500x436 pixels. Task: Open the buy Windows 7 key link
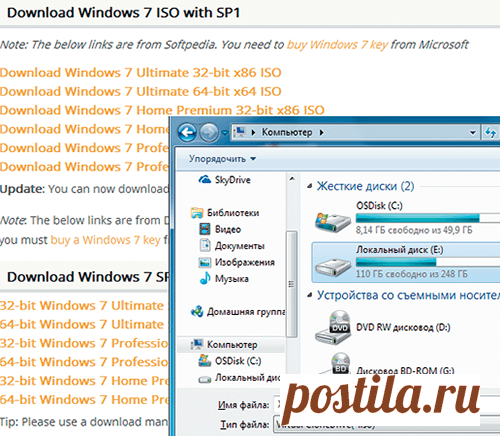337,44
